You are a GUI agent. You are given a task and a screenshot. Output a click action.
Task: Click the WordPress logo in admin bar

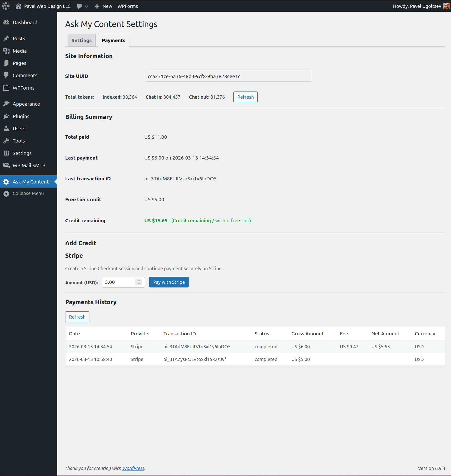pos(6,6)
